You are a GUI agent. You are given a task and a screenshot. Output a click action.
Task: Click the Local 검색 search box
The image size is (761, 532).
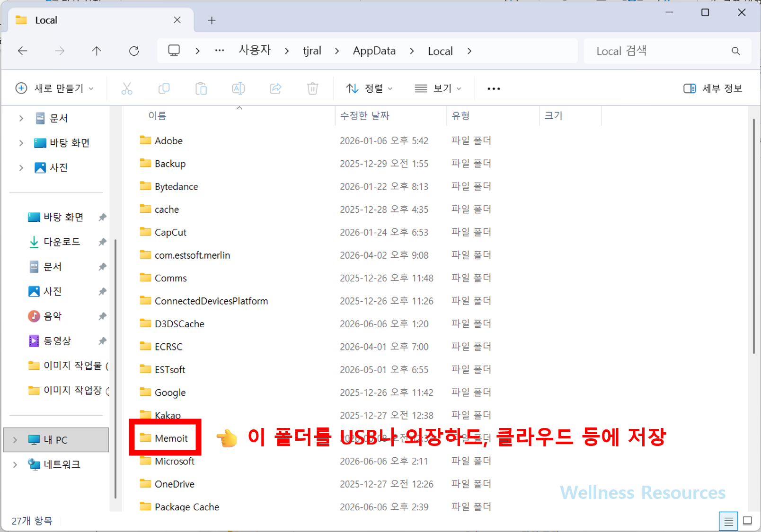coord(667,51)
